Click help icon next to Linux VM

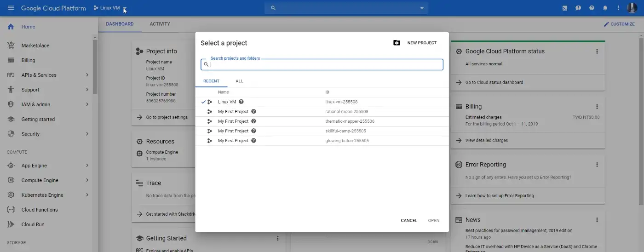(x=241, y=102)
